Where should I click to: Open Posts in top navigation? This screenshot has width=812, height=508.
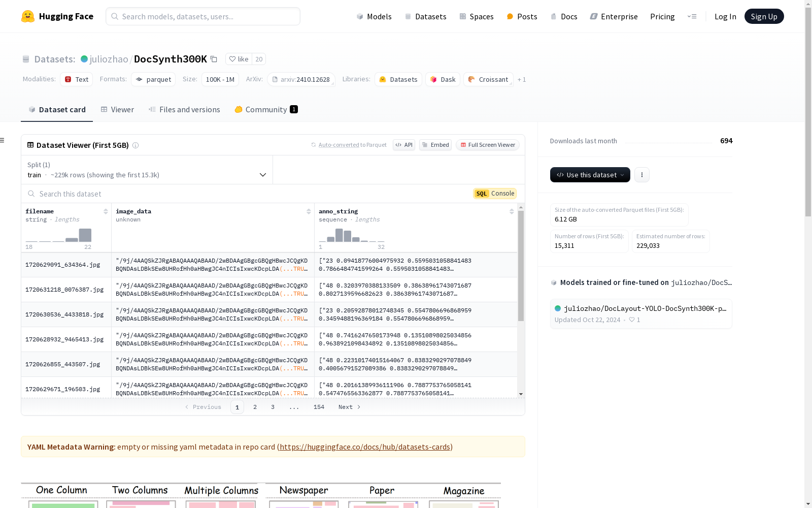point(522,16)
